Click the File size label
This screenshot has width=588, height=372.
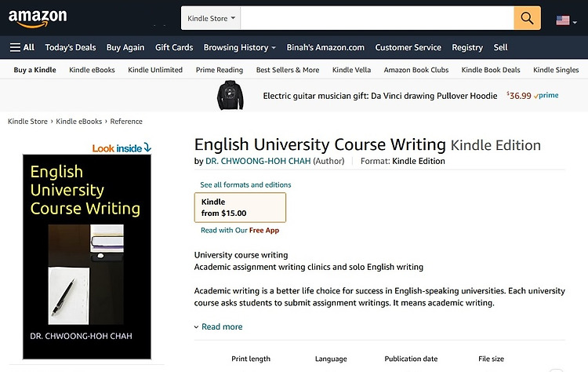tap(491, 359)
